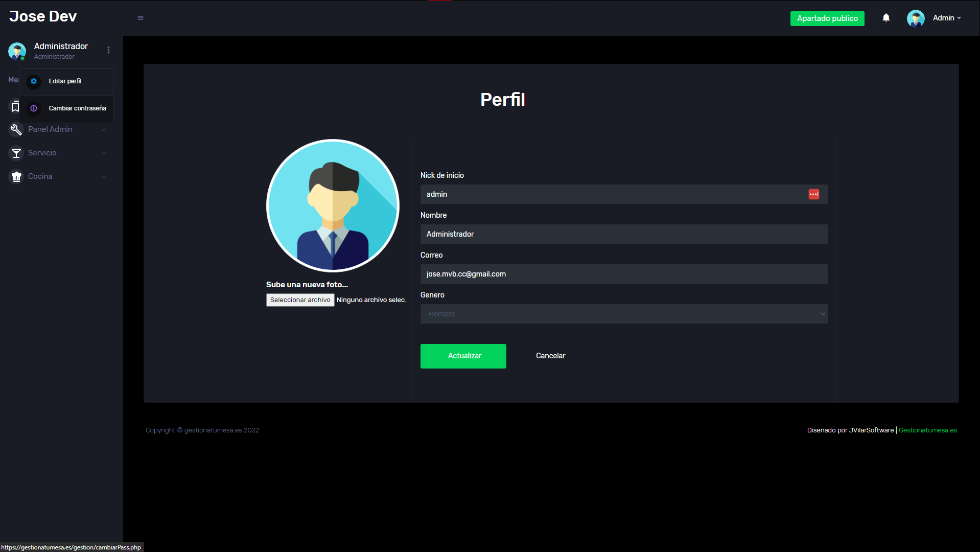
Task: Click Seleccionar archivo to upload photo
Action: (x=300, y=300)
